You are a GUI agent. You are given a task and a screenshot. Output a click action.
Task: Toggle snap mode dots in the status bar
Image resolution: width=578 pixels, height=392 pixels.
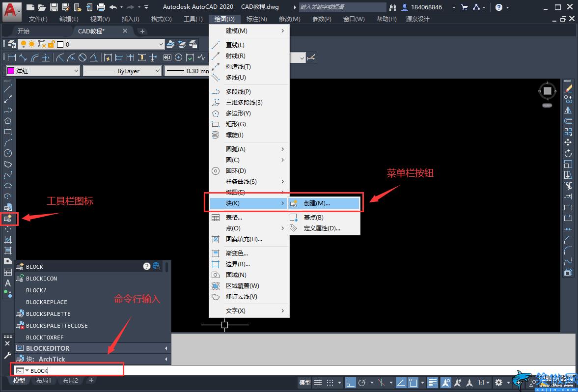pyautogui.click(x=330, y=382)
